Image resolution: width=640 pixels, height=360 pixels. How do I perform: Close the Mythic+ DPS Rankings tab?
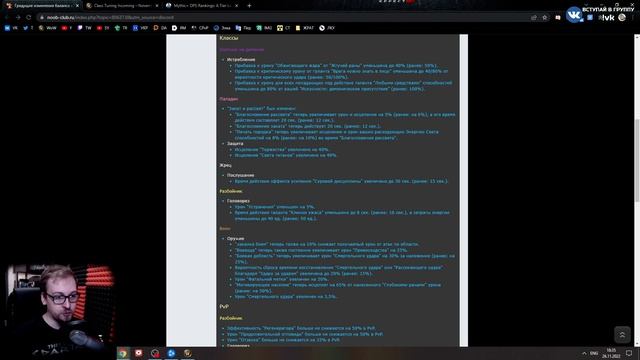(x=236, y=6)
